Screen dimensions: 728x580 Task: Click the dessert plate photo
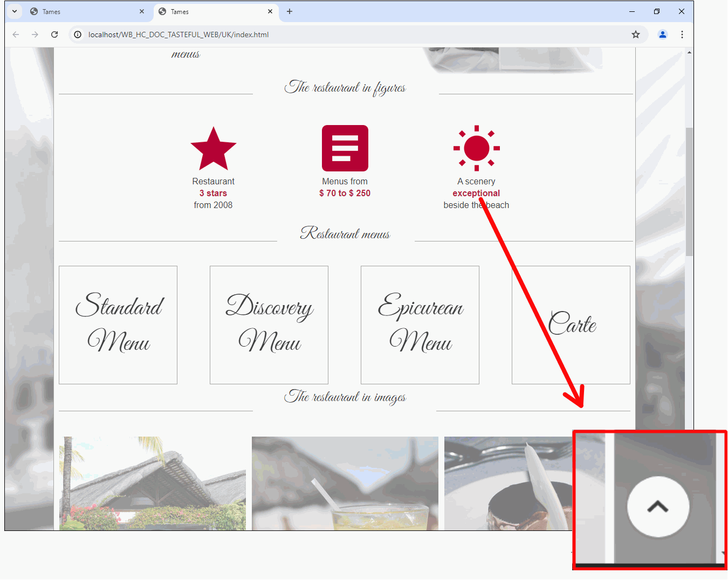click(x=508, y=484)
